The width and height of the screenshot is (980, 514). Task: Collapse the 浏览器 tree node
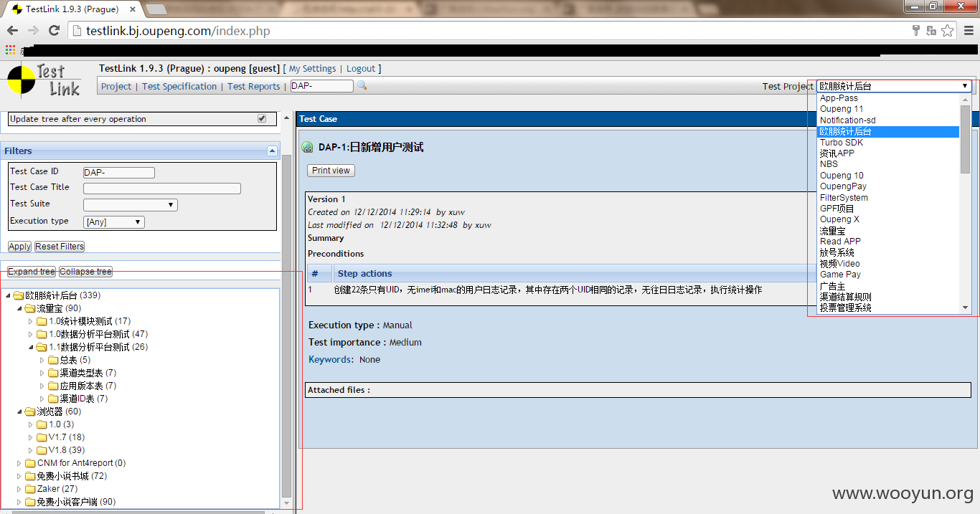(19, 411)
